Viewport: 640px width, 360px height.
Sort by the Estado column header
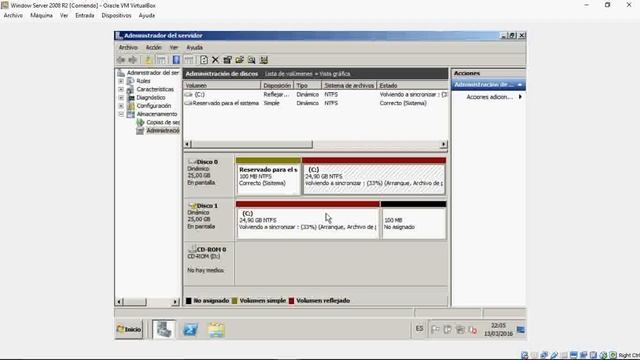412,85
